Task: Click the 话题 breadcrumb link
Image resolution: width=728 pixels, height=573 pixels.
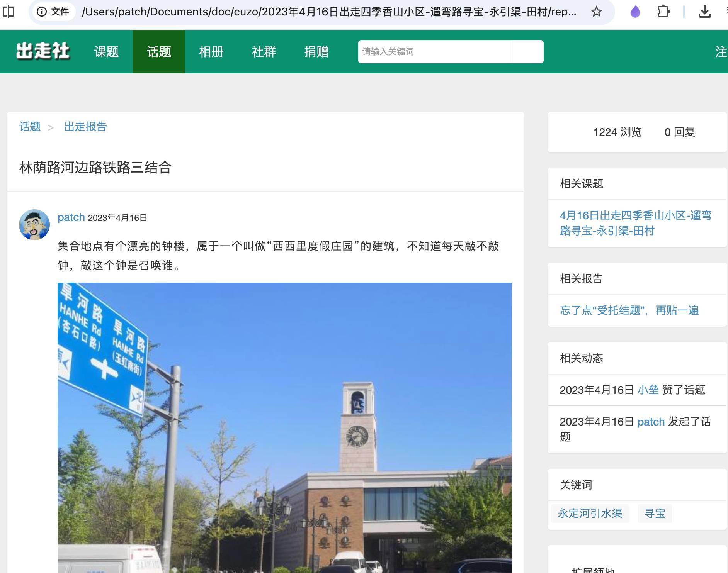Action: pos(30,127)
